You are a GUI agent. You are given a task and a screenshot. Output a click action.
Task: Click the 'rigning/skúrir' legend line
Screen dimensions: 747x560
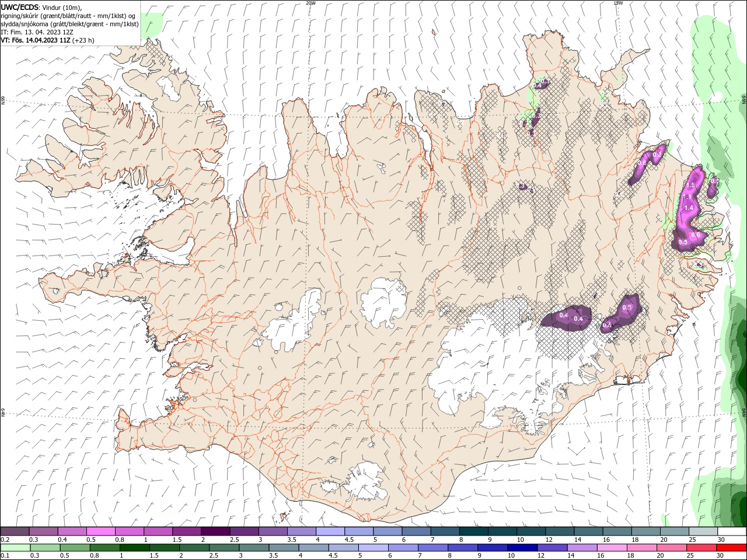click(x=68, y=16)
